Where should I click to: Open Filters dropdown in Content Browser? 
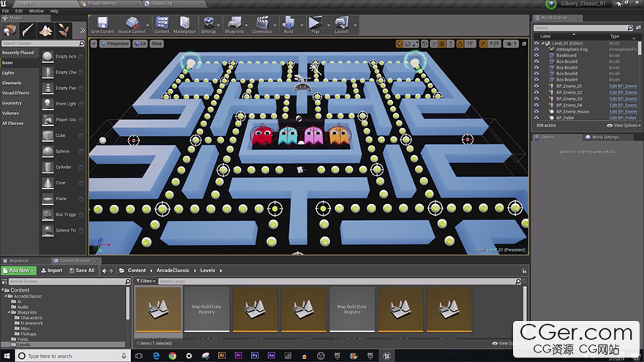[146, 281]
